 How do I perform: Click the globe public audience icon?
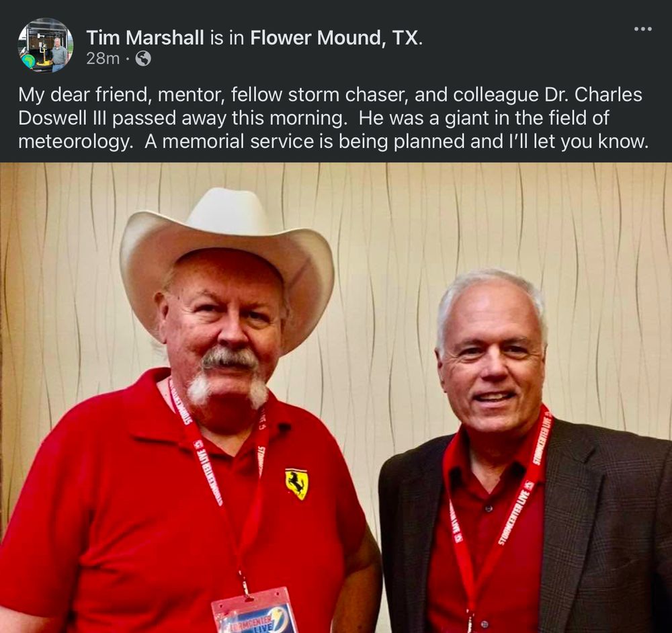pos(143,58)
